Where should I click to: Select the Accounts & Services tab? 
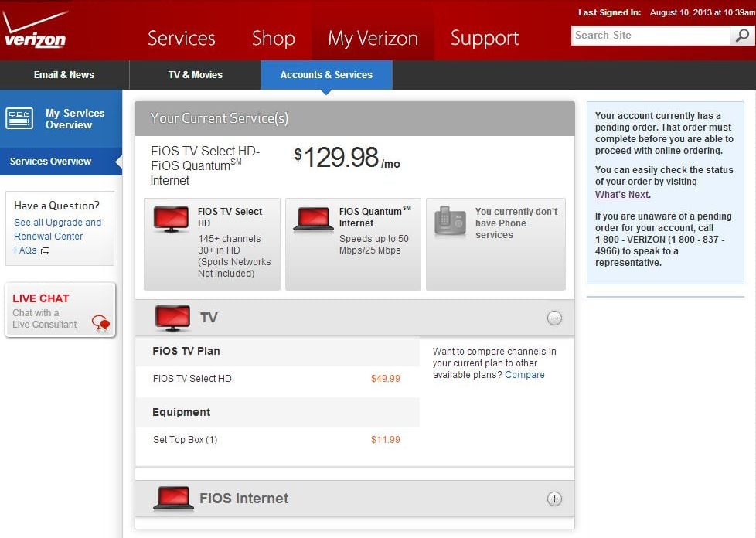click(x=326, y=75)
